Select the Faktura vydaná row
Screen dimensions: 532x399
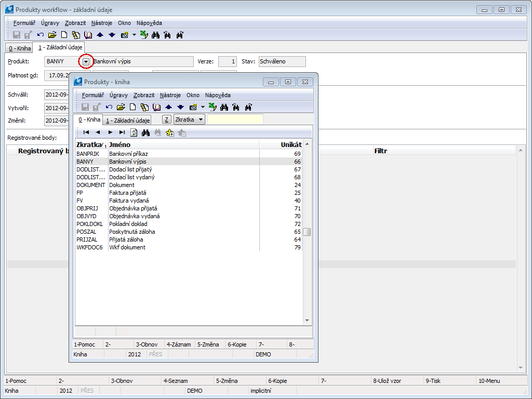129,201
